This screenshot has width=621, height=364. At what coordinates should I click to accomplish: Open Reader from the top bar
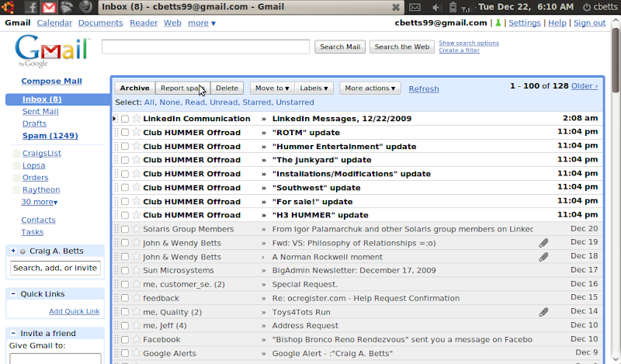pos(144,23)
